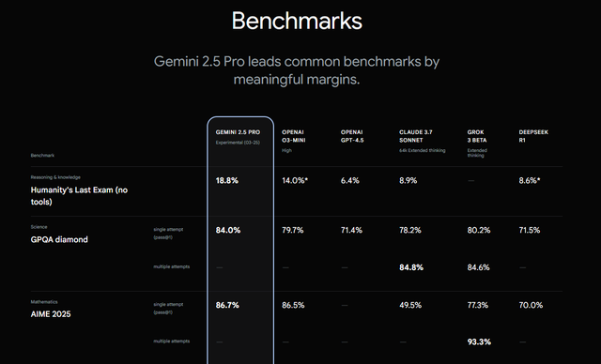Click the GPQA diamond row label
601x364 pixels.
click(x=59, y=239)
